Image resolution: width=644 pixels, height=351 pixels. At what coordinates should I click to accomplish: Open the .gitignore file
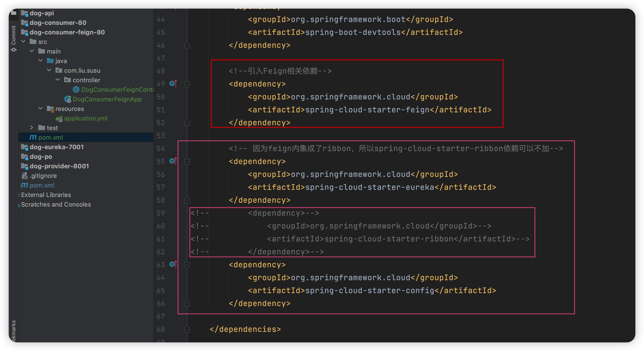click(x=43, y=176)
